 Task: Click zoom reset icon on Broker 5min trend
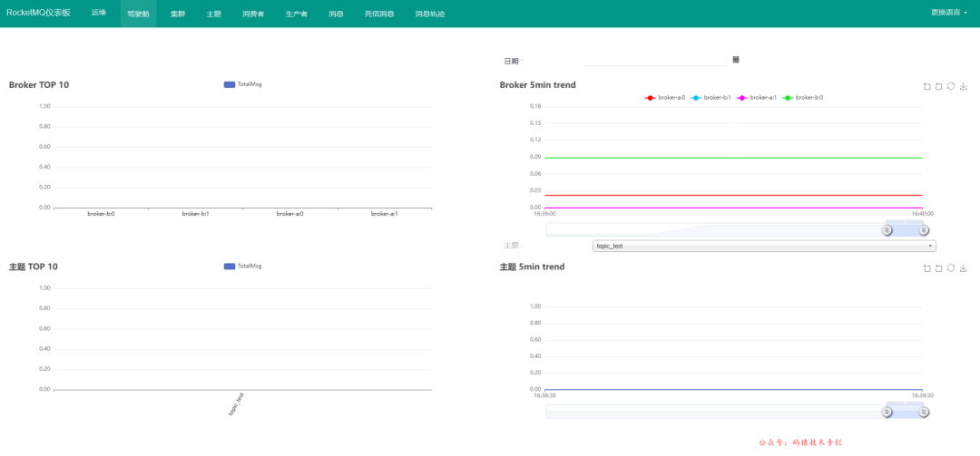click(x=938, y=87)
